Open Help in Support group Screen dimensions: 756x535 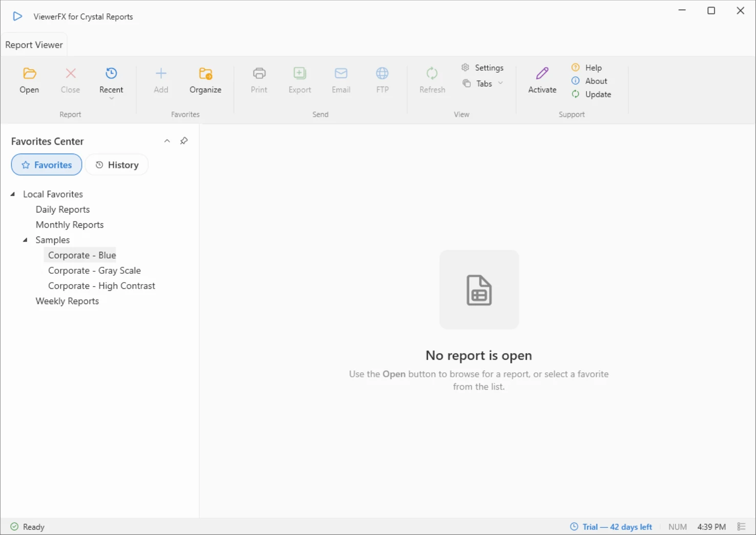587,68
